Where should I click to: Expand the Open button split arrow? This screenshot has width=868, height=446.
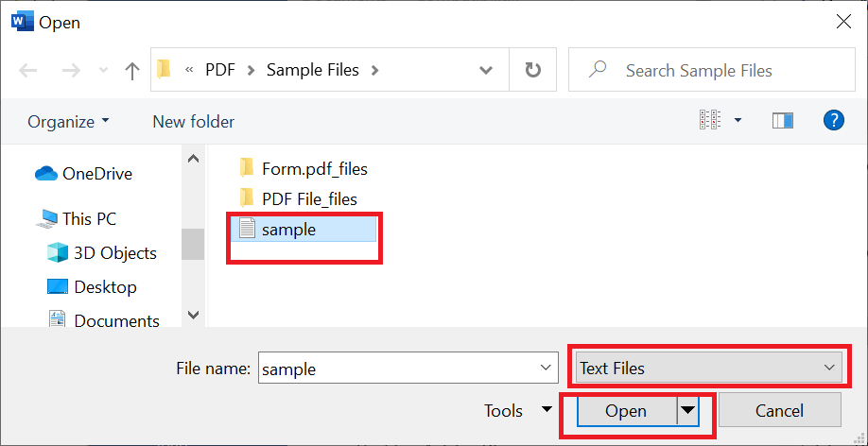[687, 411]
